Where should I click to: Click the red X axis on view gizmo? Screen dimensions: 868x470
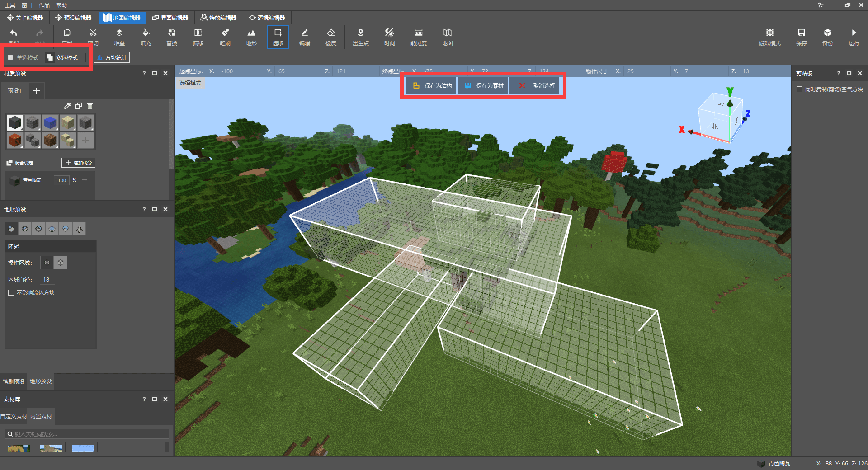click(x=682, y=130)
